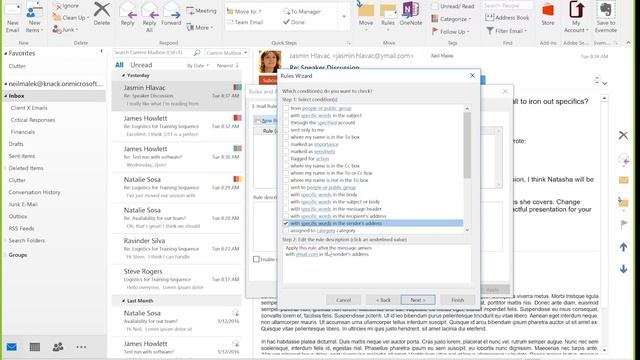Switch to People in the navigation bar
The image size is (640, 360).
point(58,347)
